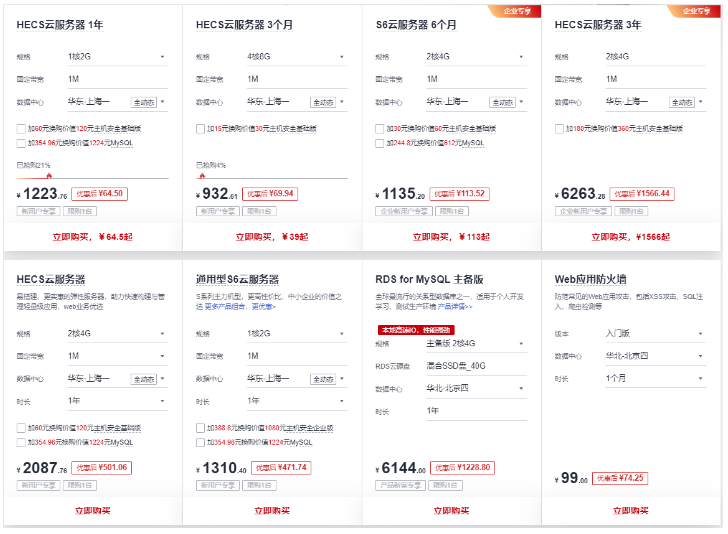Check 加60元 host security box in HECS 1年 card
The image size is (728, 534).
[21, 129]
